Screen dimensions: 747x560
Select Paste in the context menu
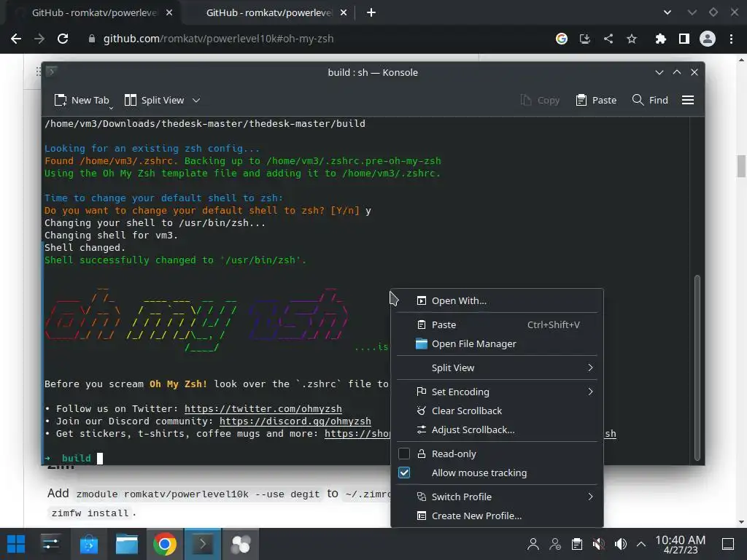[x=496, y=324]
